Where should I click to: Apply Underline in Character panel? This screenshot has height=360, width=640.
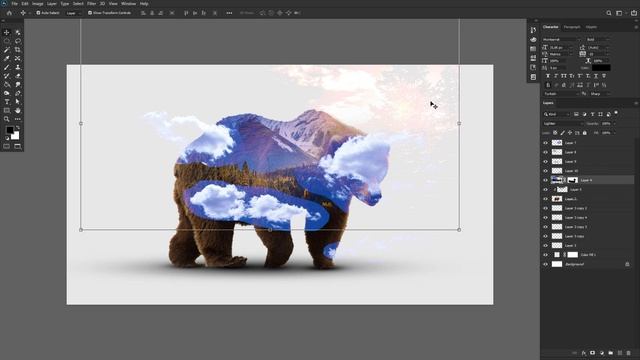click(x=596, y=76)
